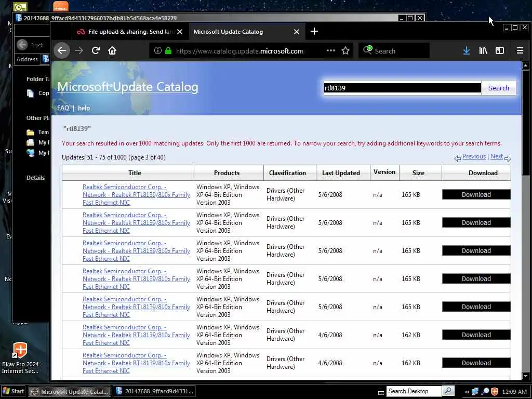Focus the Firefox Search box
This screenshot has width=532, height=399.
tap(394, 51)
